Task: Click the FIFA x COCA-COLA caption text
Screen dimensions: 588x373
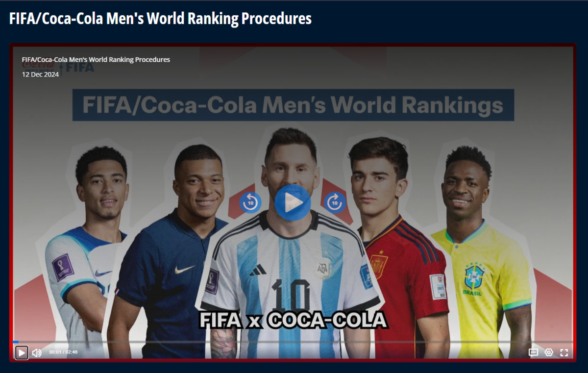Action: pos(293,320)
